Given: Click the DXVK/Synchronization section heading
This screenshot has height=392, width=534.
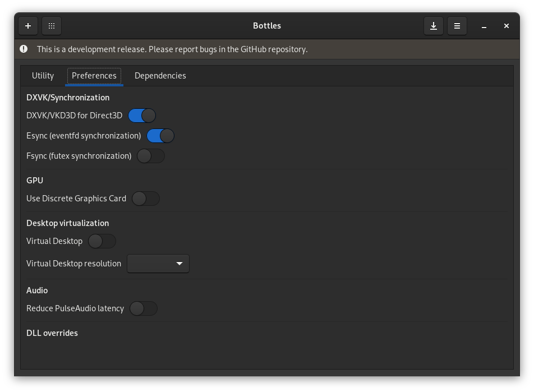Looking at the screenshot, I should 68,98.
